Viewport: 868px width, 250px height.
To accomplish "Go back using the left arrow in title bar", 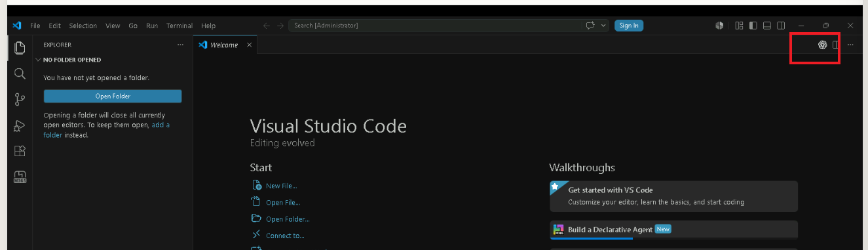I will [x=267, y=26].
